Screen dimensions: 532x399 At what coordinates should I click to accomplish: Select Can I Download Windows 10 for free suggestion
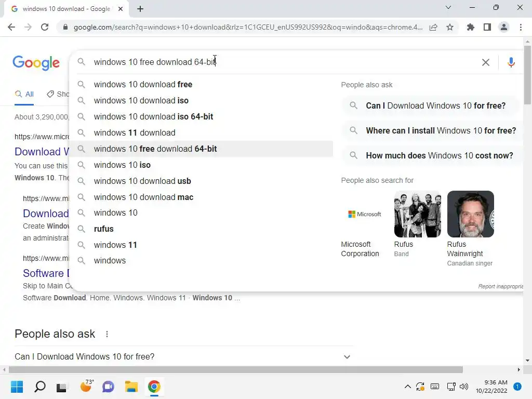[x=431, y=106]
